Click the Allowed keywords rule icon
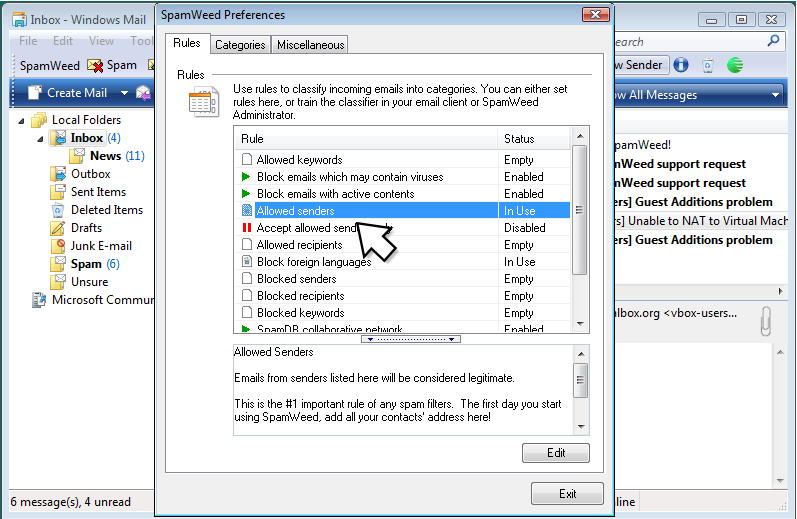The height and width of the screenshot is (519, 797). pos(247,160)
